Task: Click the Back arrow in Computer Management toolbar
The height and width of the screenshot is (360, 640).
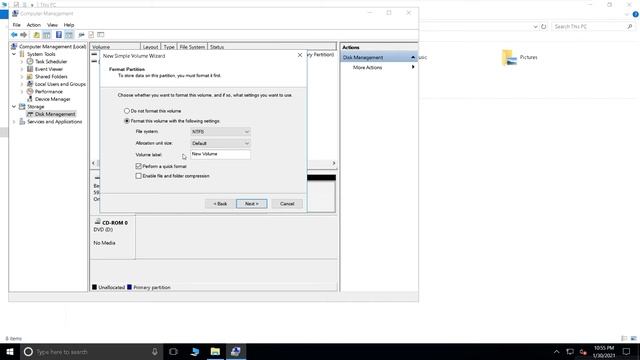Action: (x=14, y=35)
